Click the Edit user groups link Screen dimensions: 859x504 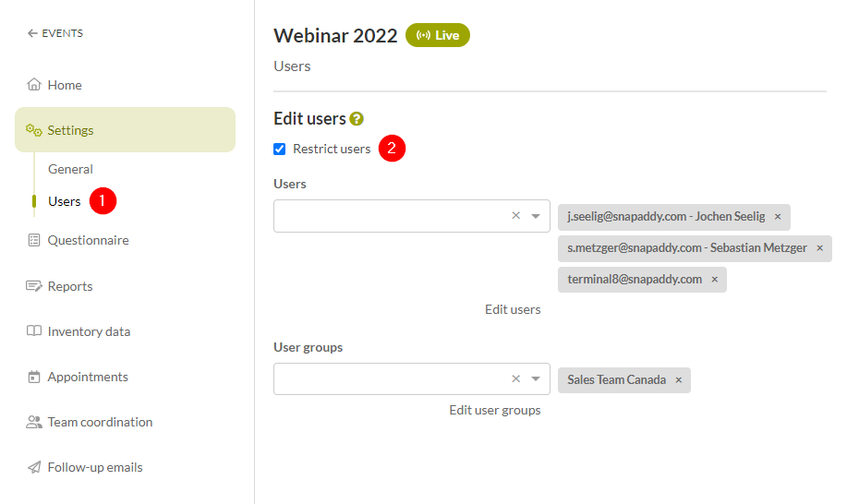tap(495, 410)
